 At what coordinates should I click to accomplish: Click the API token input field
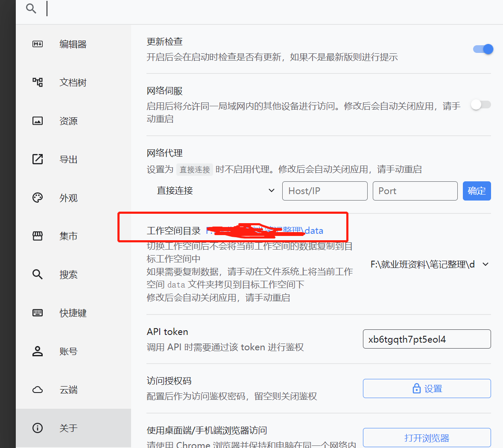(x=427, y=339)
